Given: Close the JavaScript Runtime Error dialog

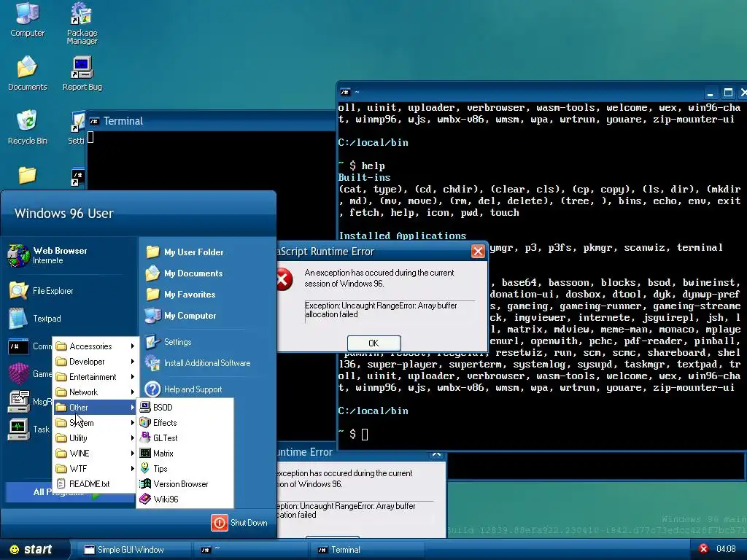Looking at the screenshot, I should (478, 251).
